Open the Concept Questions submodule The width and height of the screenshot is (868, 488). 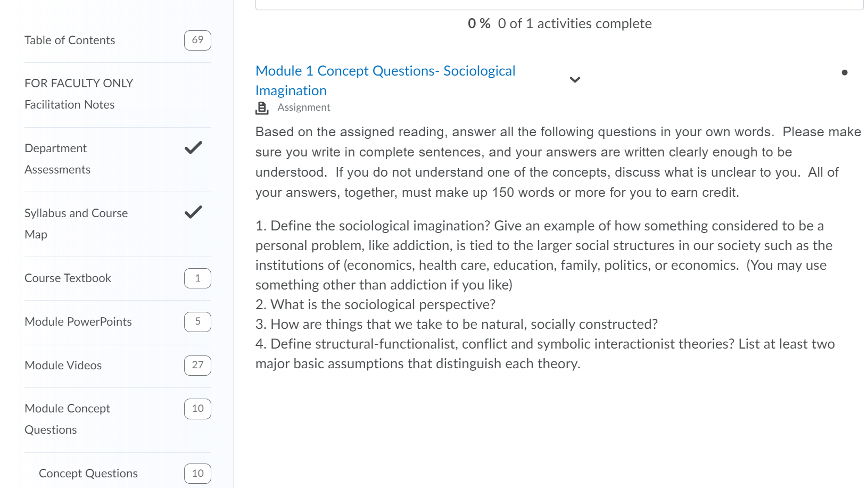click(x=88, y=474)
